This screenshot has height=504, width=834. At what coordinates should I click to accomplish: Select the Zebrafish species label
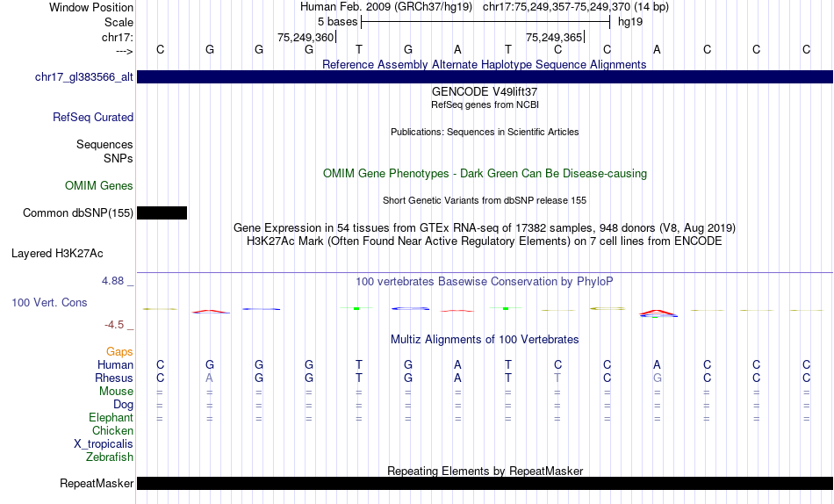pyautogui.click(x=110, y=457)
